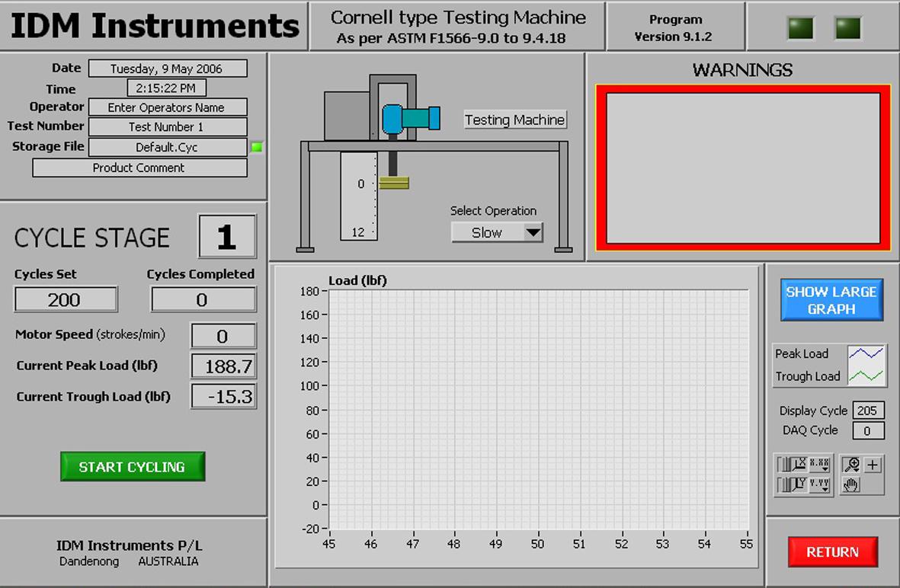
Task: Click the Trough Load plot line sample
Action: tap(866, 376)
